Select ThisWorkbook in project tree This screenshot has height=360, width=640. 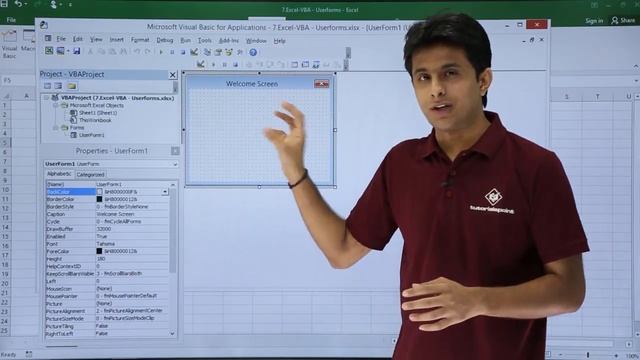pos(95,120)
